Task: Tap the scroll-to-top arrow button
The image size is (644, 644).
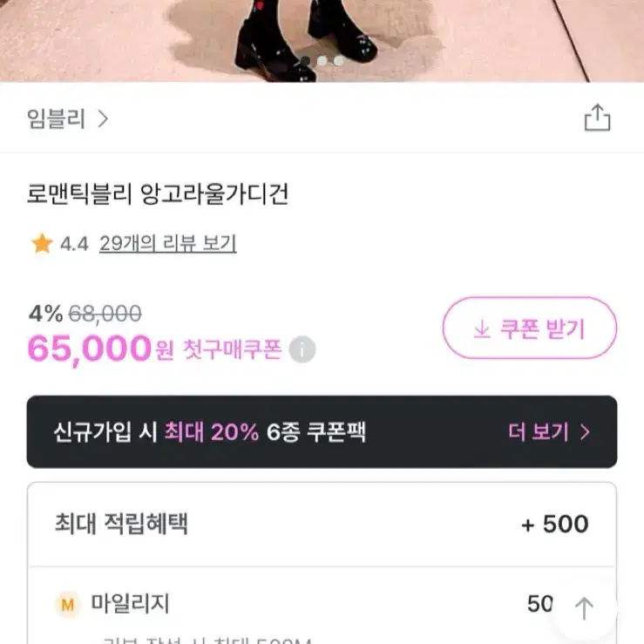Action: point(584,608)
